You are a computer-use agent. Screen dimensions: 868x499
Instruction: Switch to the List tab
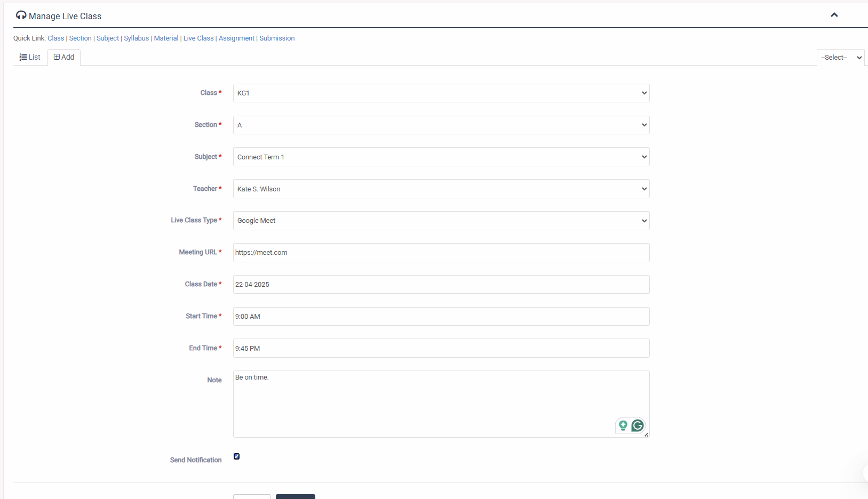coord(30,58)
